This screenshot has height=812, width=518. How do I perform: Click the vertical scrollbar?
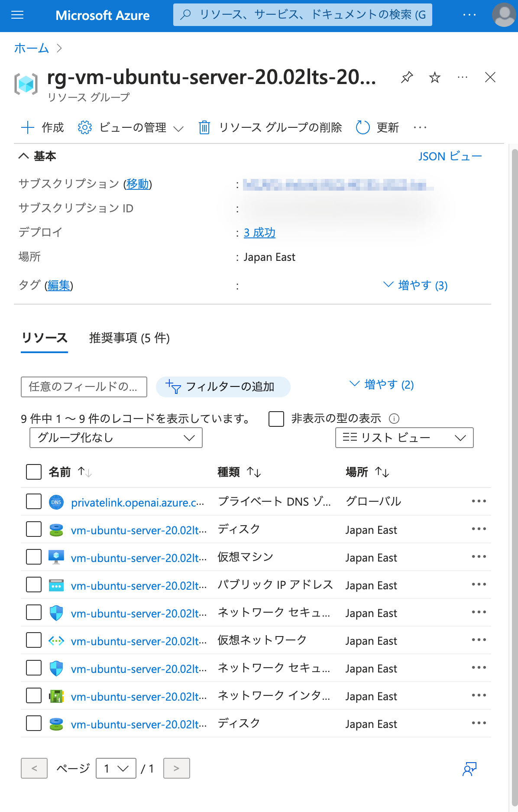pos(515,477)
